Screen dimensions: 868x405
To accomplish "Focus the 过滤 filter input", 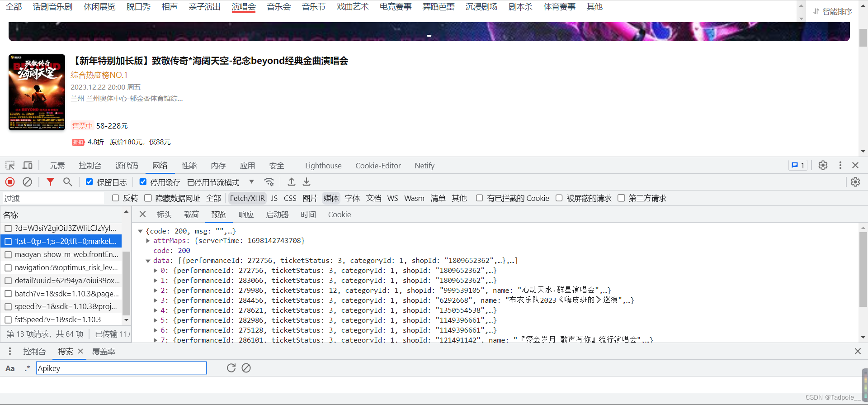I will click(x=53, y=198).
